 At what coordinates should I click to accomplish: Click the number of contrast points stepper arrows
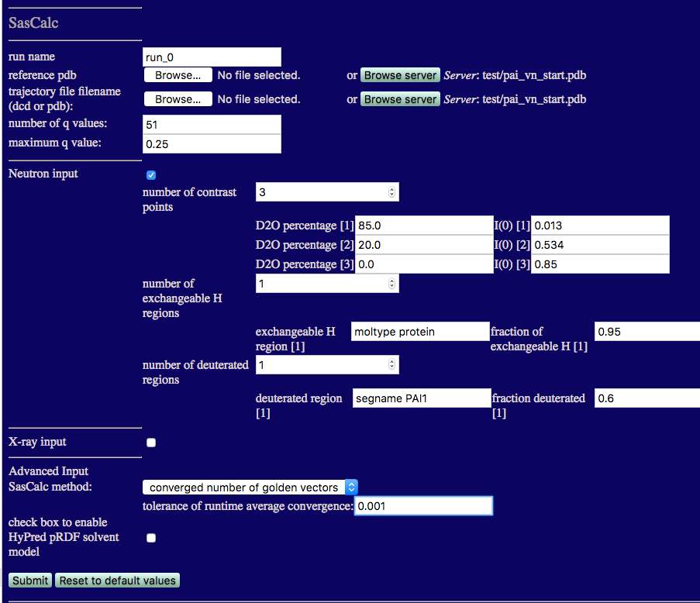coord(391,192)
